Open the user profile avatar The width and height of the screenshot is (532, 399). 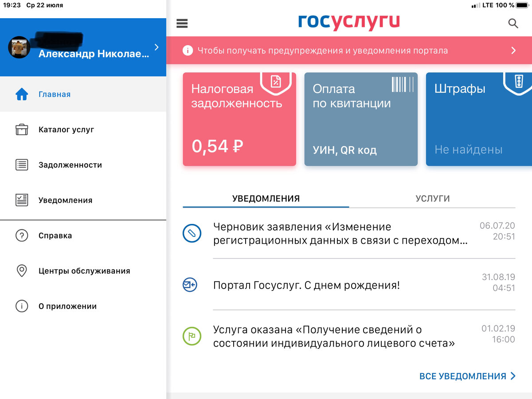point(20,47)
